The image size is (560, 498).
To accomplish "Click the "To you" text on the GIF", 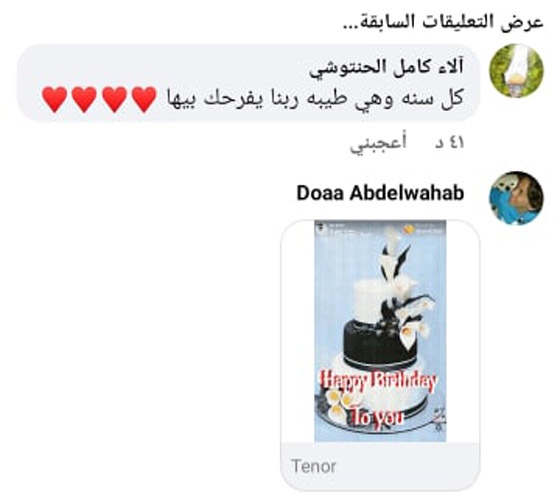I will pyautogui.click(x=376, y=417).
